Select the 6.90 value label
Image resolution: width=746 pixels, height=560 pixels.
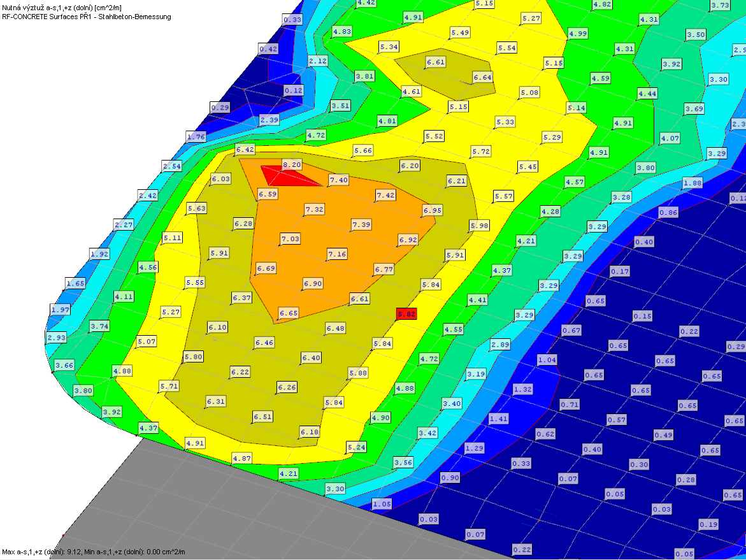point(313,284)
